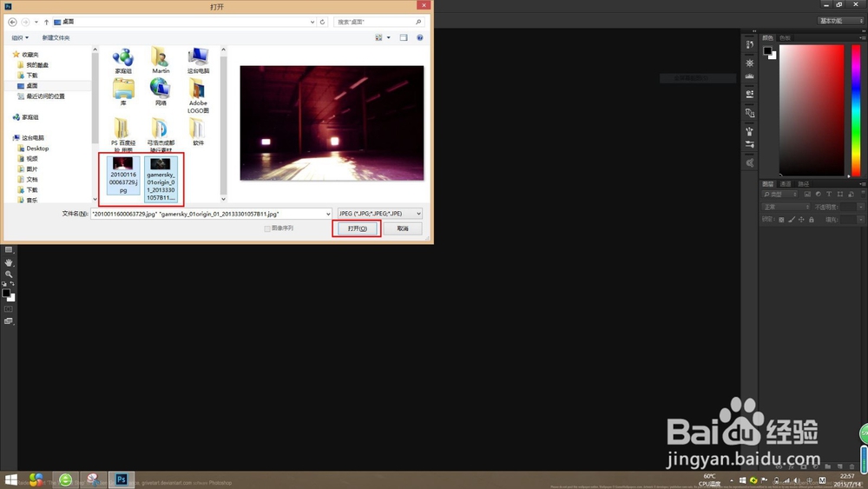The height and width of the screenshot is (489, 868).
Task: Open the Clone Source panel icon
Action: [750, 112]
